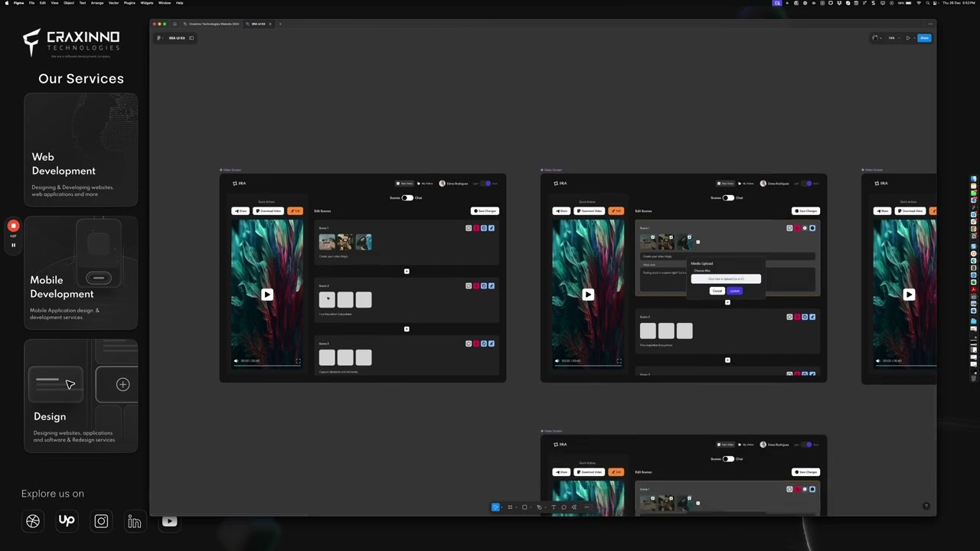The image size is (980, 551).
Task: Open the Figma home tab icon
Action: [175, 24]
